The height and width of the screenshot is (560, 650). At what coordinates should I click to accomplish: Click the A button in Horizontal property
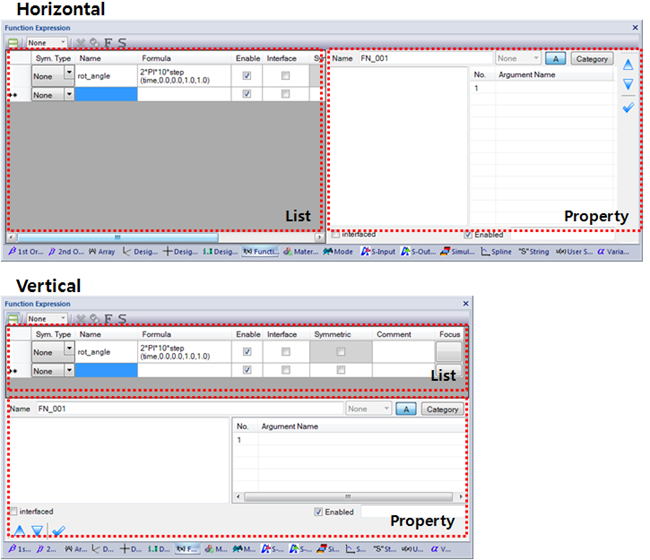pos(555,58)
